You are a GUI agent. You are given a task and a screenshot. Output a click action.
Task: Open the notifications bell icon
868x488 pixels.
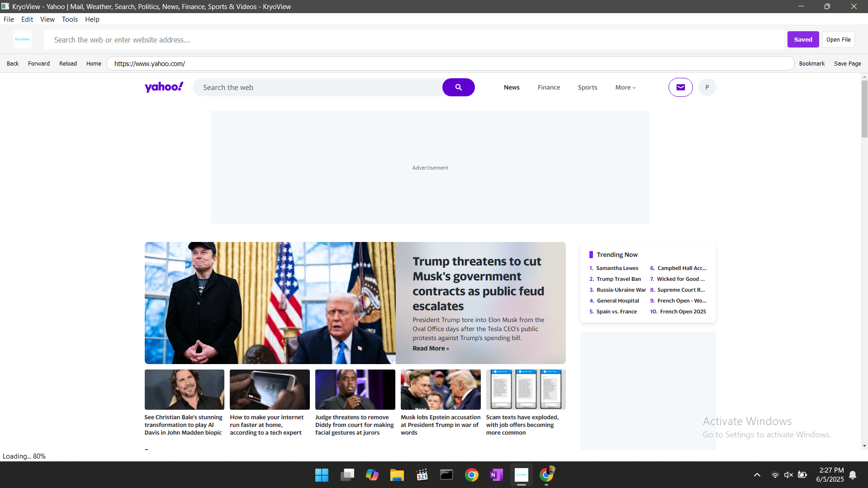tap(853, 475)
